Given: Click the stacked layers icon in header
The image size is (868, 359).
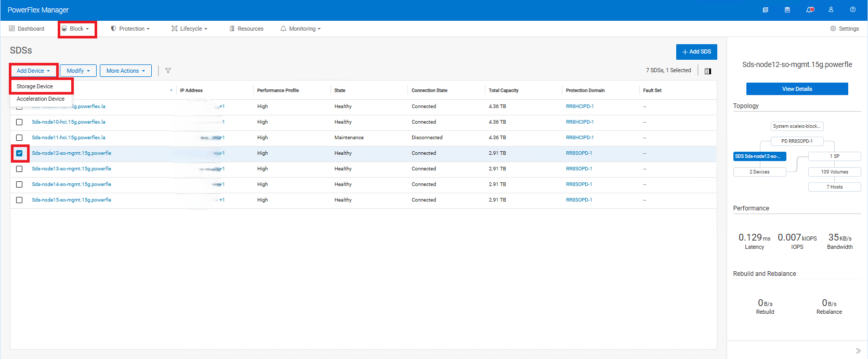Looking at the screenshot, I should coord(766,10).
